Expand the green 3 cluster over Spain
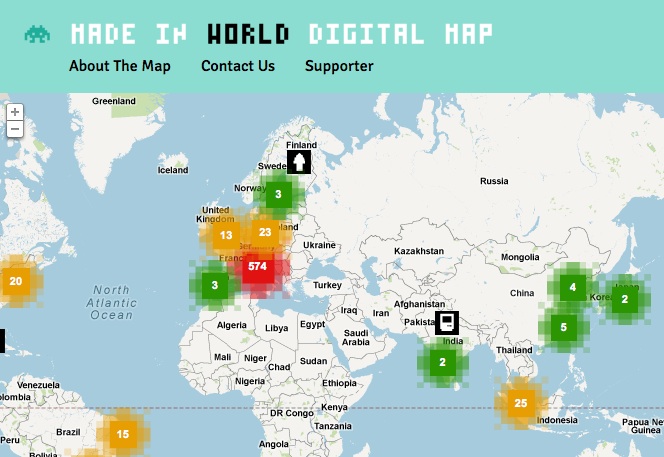This screenshot has width=664, height=457. point(215,285)
